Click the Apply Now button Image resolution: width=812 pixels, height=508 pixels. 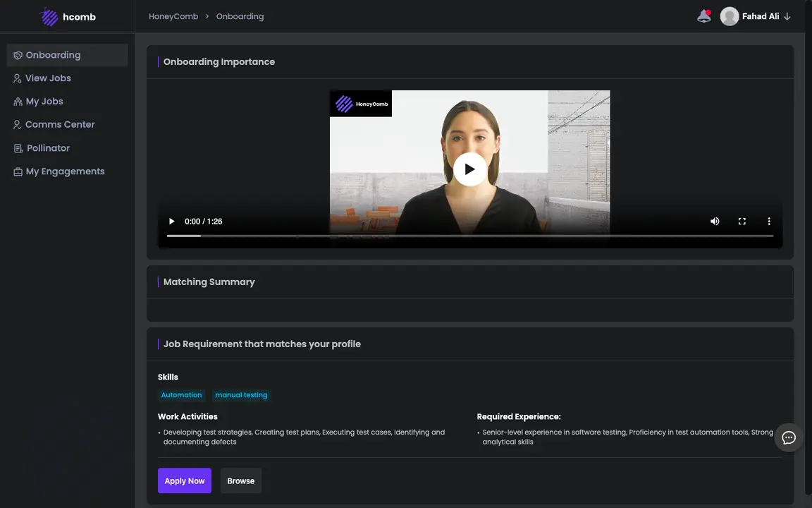(185, 480)
